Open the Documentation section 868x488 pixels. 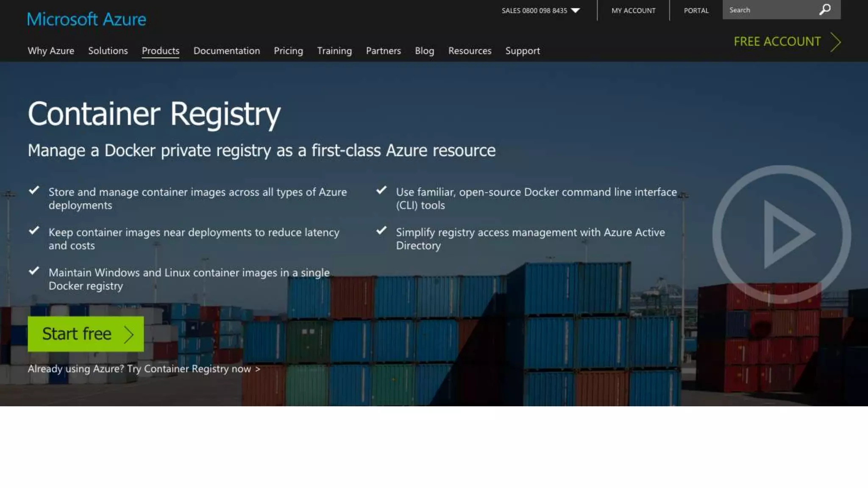click(x=226, y=51)
